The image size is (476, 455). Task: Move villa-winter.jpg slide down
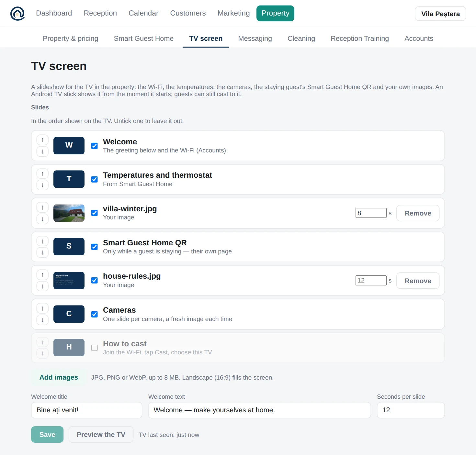[x=42, y=219]
